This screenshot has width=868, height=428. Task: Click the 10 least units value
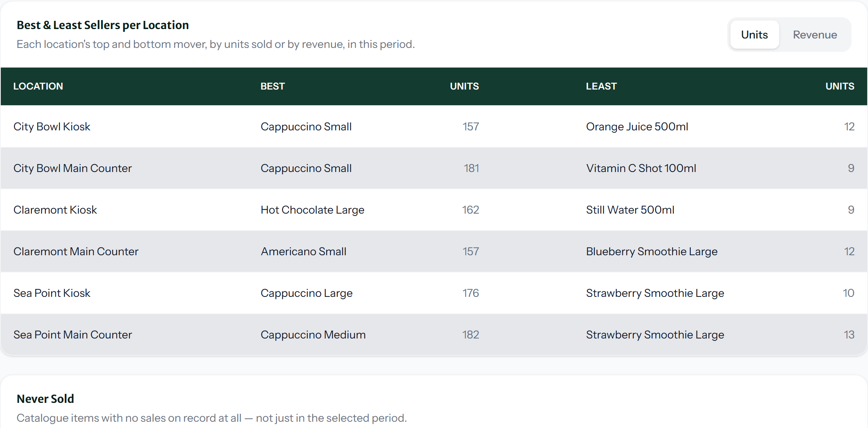pyautogui.click(x=849, y=293)
